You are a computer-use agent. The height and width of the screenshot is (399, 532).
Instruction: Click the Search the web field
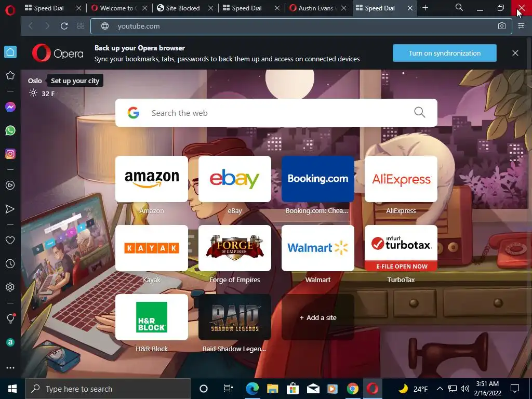tap(276, 113)
